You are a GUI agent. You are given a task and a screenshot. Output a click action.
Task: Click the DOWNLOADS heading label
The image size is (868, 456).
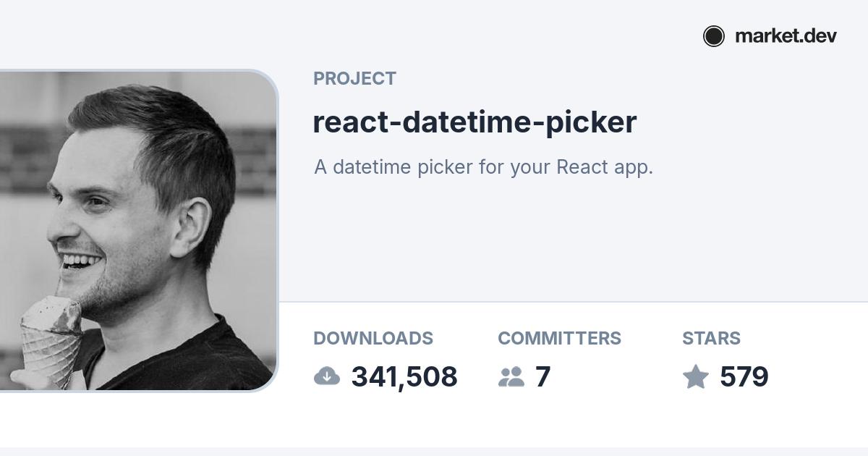point(373,338)
